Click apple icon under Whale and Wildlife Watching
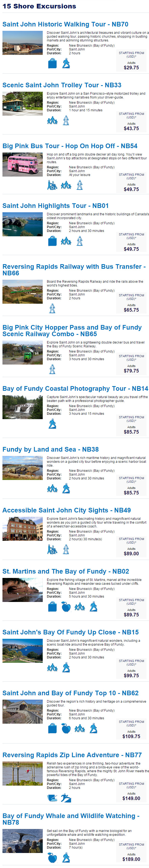This screenshot has height=868, width=149. [x=52, y=857]
